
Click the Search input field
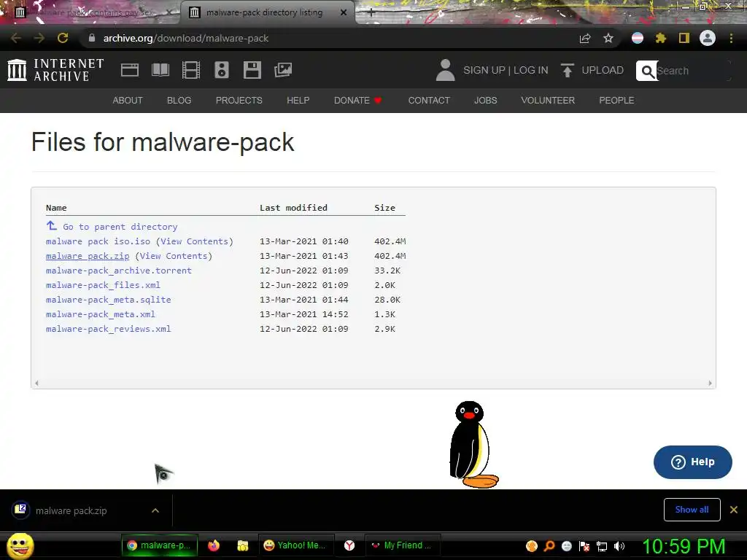[x=693, y=71]
